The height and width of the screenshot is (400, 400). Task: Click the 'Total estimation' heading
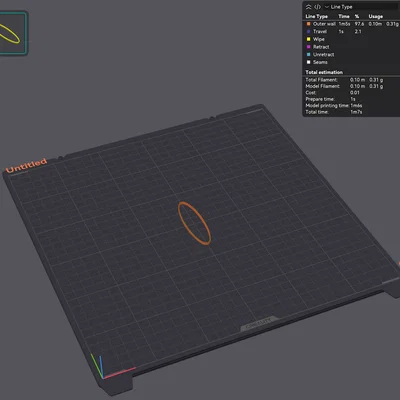[324, 72]
